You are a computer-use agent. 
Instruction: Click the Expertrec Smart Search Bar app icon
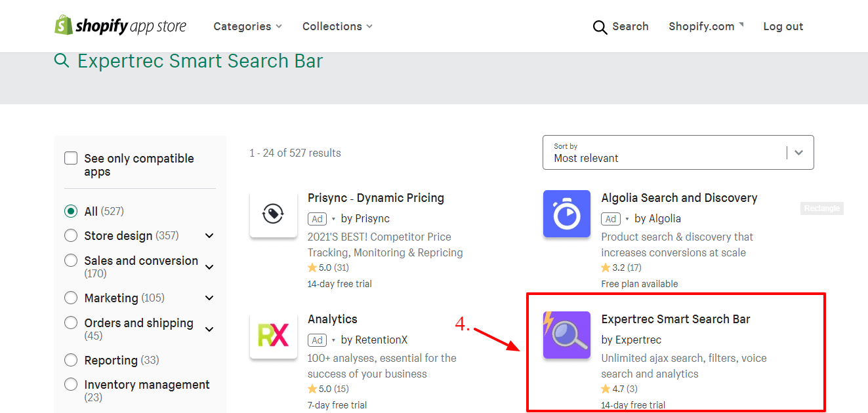[566, 335]
